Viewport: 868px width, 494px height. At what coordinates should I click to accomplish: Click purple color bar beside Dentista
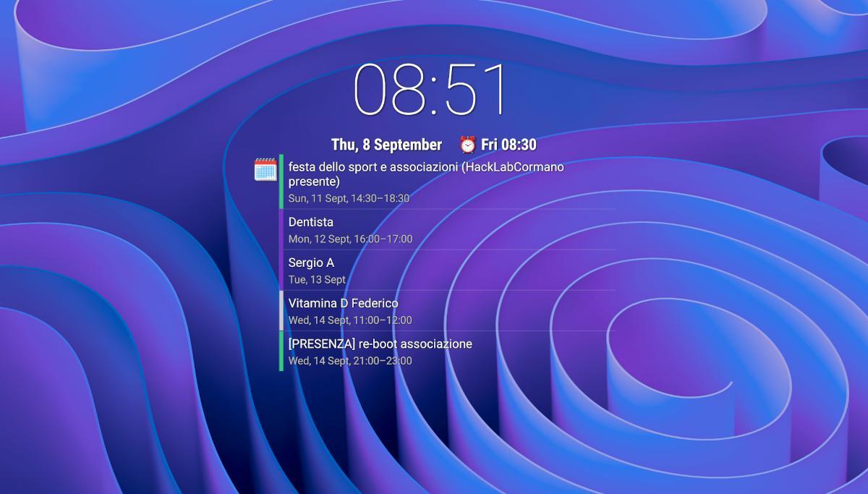click(281, 229)
